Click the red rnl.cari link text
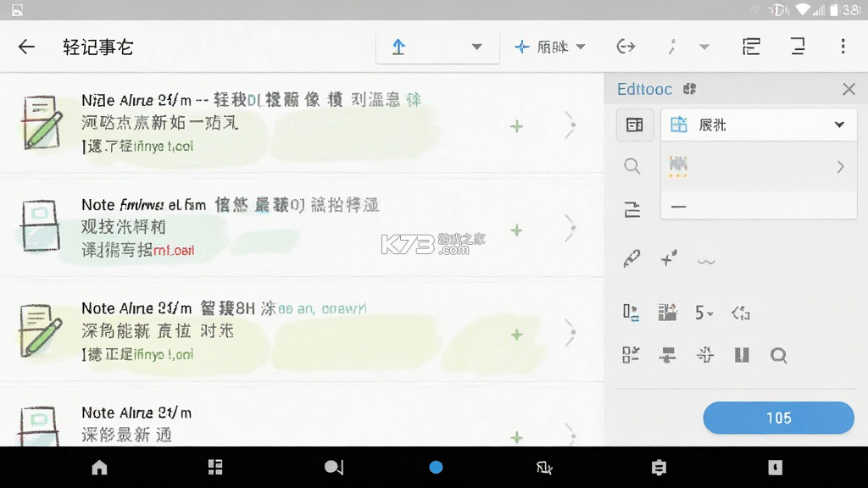This screenshot has height=488, width=868. point(173,251)
